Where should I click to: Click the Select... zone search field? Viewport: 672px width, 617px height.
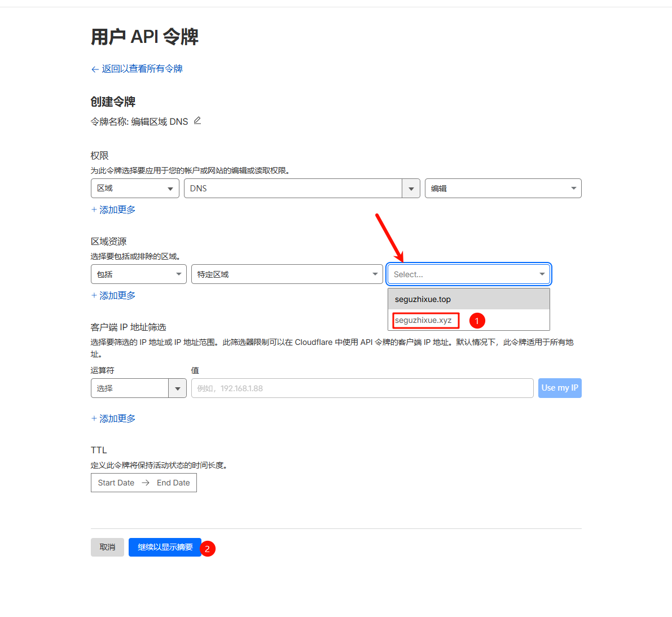click(463, 274)
